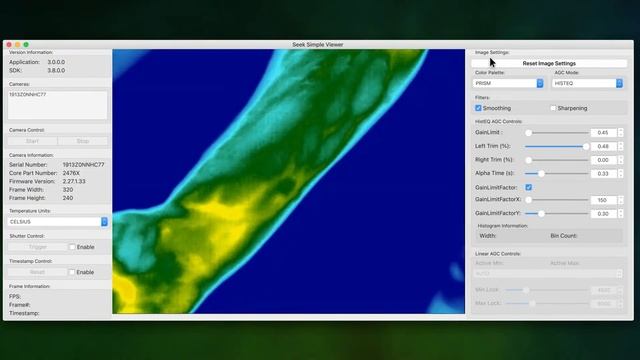Screen dimensions: 640x360
Task: Click the Frame Width value 320
Action: pyautogui.click(x=68, y=189)
